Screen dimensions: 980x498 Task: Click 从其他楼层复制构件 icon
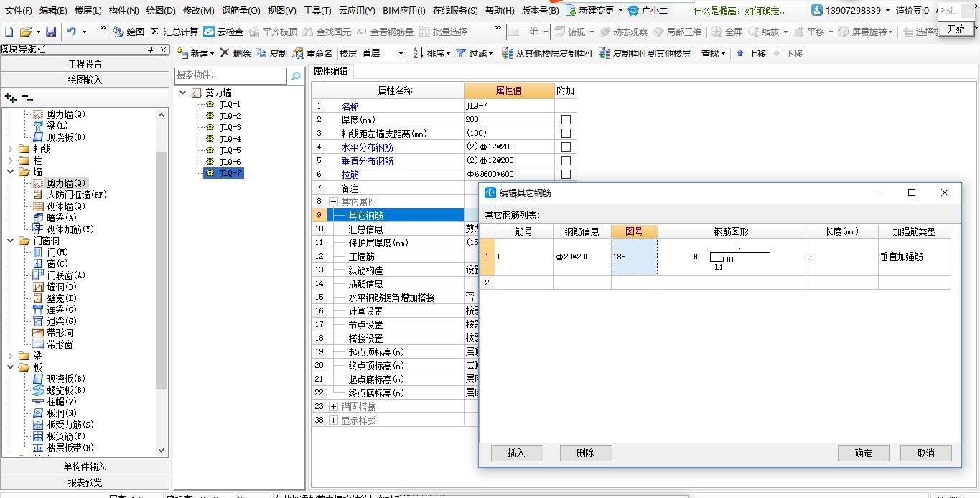tap(508, 53)
